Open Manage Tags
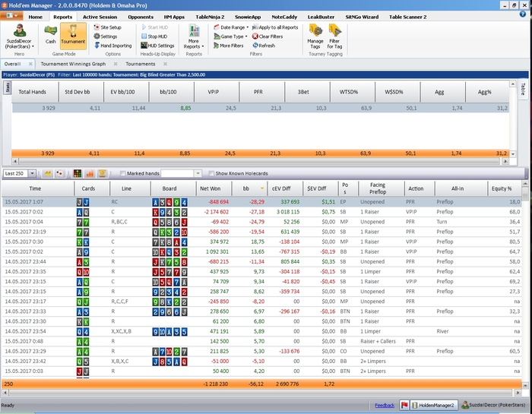This screenshot has width=532, height=414. point(315,36)
